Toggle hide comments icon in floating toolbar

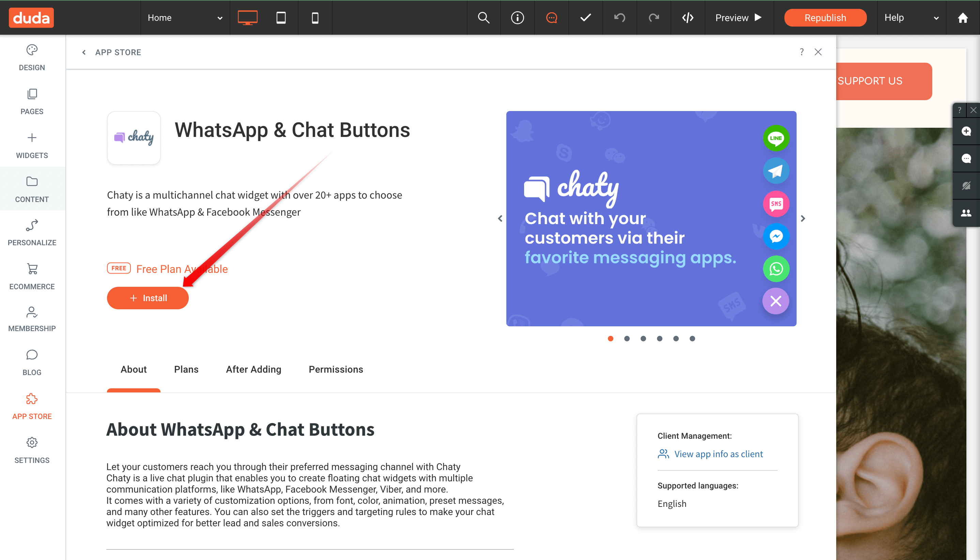(966, 186)
